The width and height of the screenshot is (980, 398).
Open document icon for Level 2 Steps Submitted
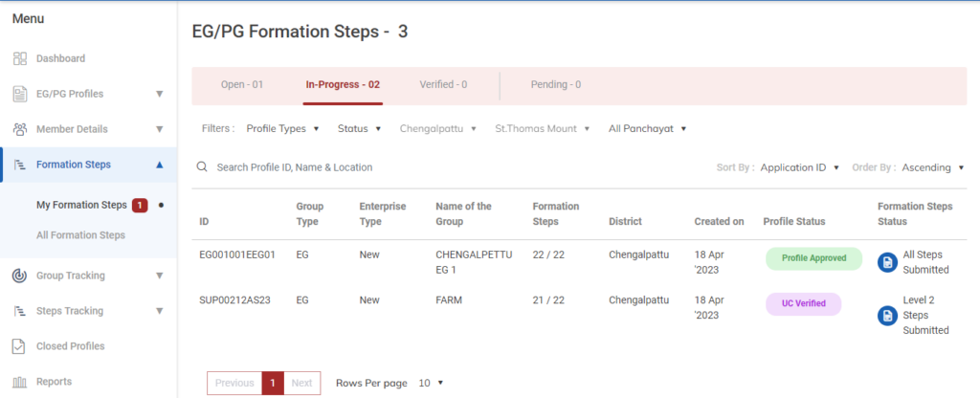click(887, 315)
